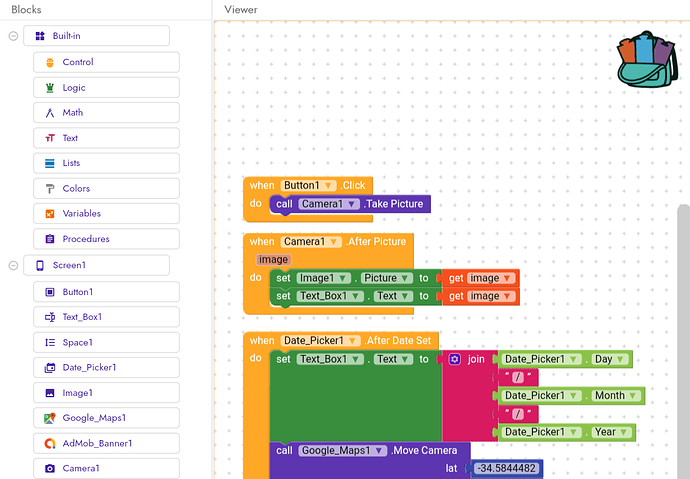Open the backpack icon in viewer
Screen dimensions: 690x479
[x=647, y=59]
